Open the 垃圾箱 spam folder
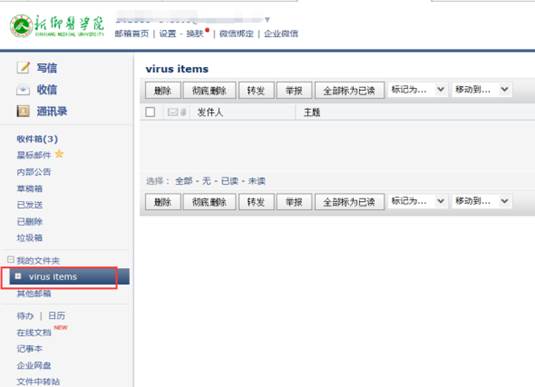Viewport: 535px width, 387px height. coord(30,238)
